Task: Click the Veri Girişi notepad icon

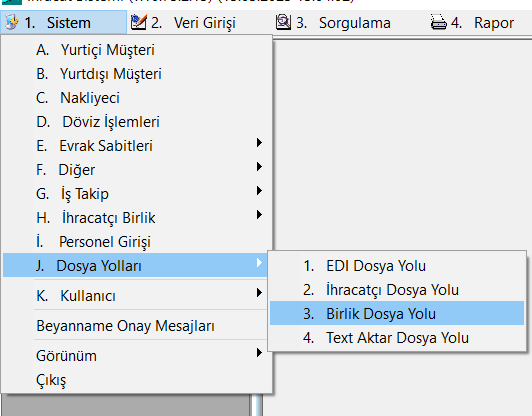Action: [x=138, y=22]
